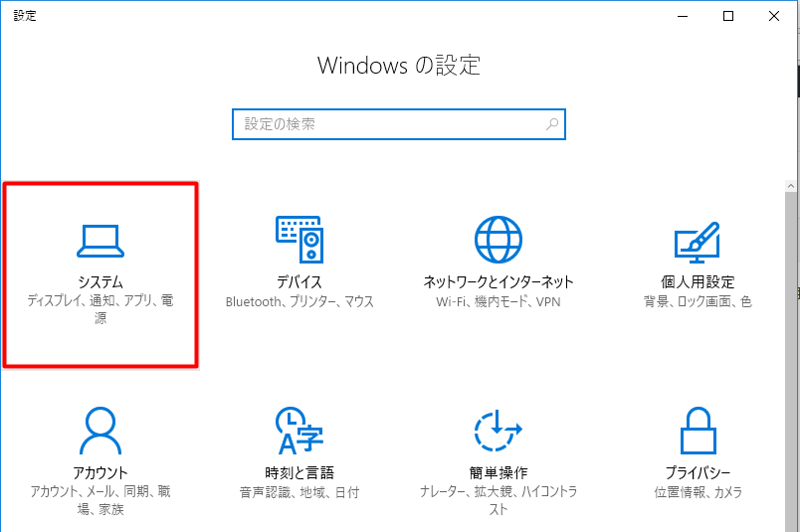Screen dimensions: 800x532
Task: Click the Bluetooth、プリンター、マウス description
Action: tap(300, 301)
